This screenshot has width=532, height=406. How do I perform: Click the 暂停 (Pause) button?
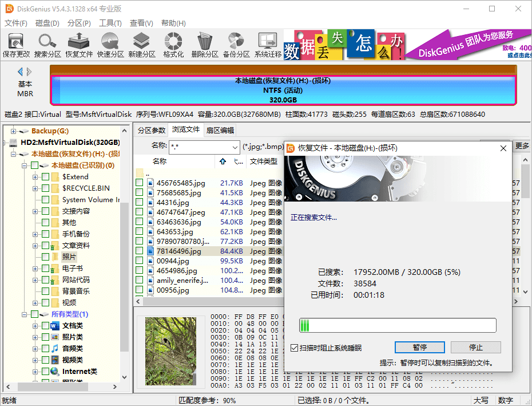tap(420, 347)
